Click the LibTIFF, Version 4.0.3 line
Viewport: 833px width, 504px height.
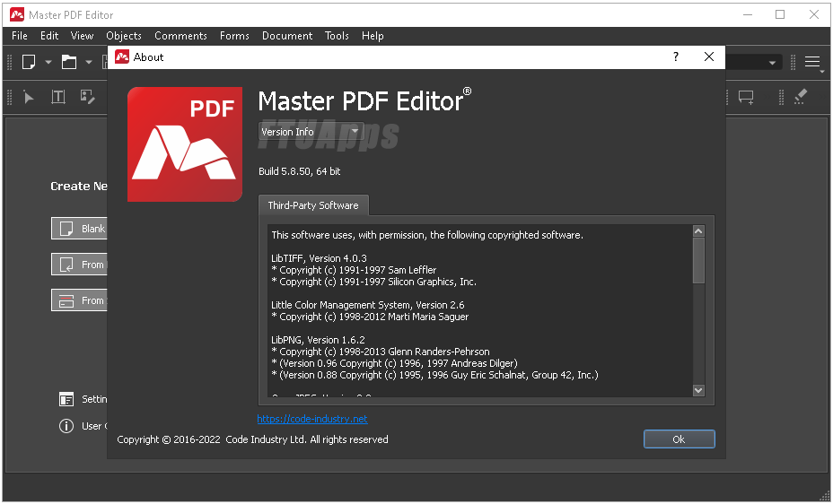coord(319,258)
